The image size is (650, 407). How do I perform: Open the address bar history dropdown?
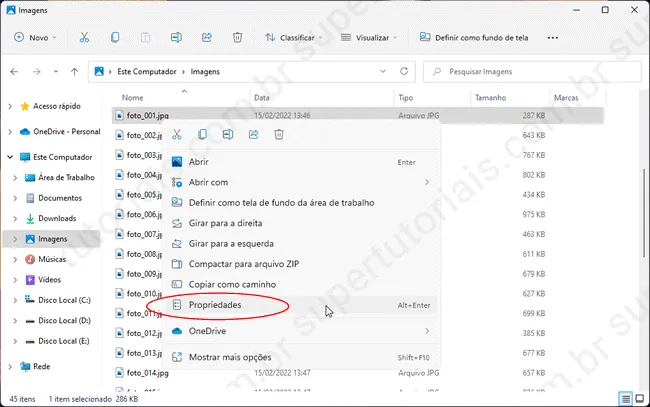383,71
